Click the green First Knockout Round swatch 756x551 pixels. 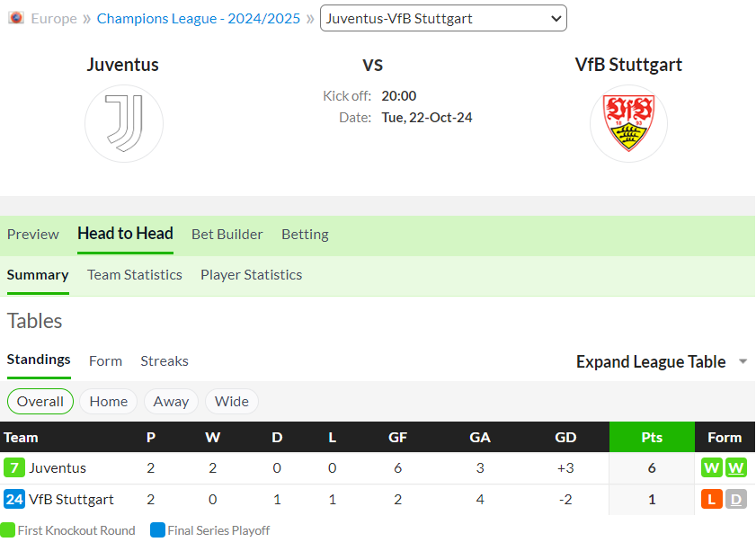tap(8, 529)
